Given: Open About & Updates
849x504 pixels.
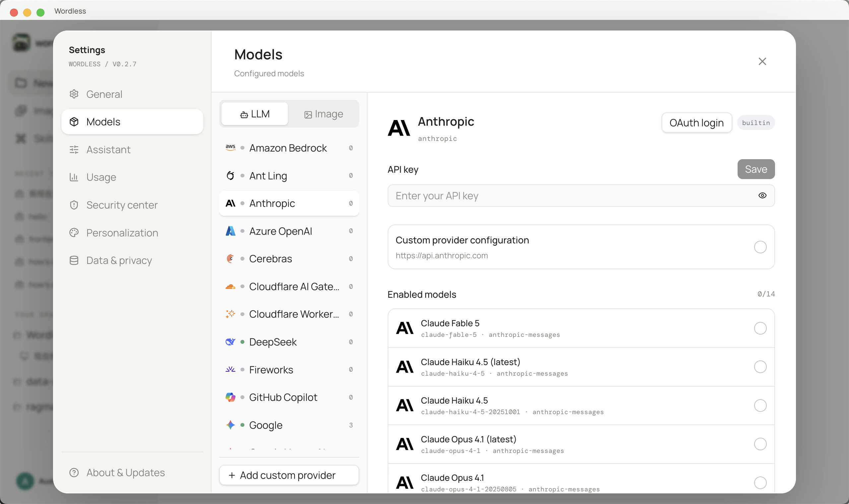Looking at the screenshot, I should pyautogui.click(x=132, y=472).
